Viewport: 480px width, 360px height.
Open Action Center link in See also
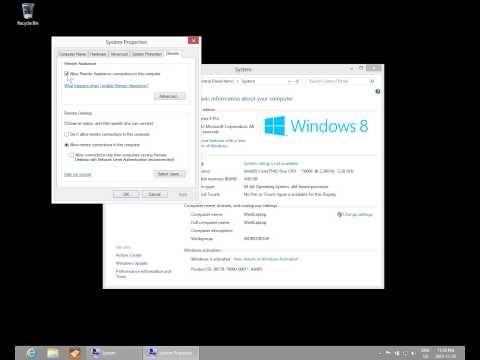coord(129,255)
